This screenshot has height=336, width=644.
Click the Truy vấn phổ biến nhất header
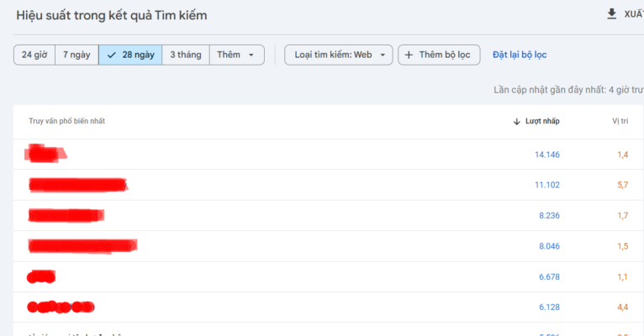coord(66,122)
